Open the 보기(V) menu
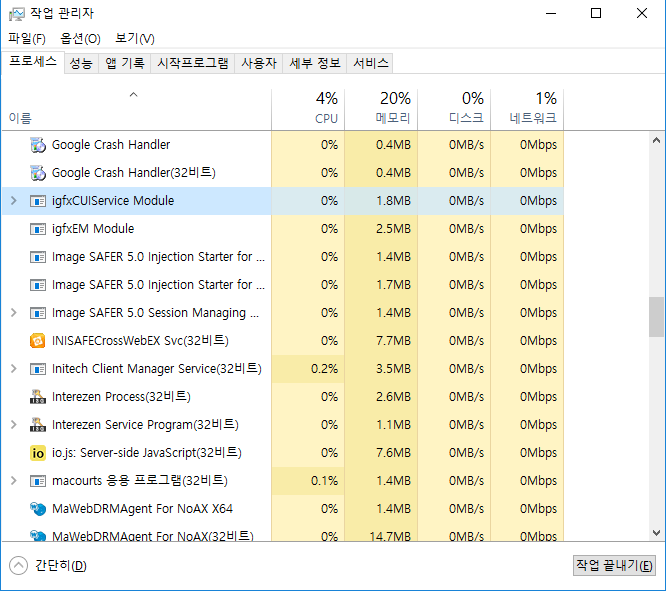Image resolution: width=666 pixels, height=591 pixels. (135, 39)
